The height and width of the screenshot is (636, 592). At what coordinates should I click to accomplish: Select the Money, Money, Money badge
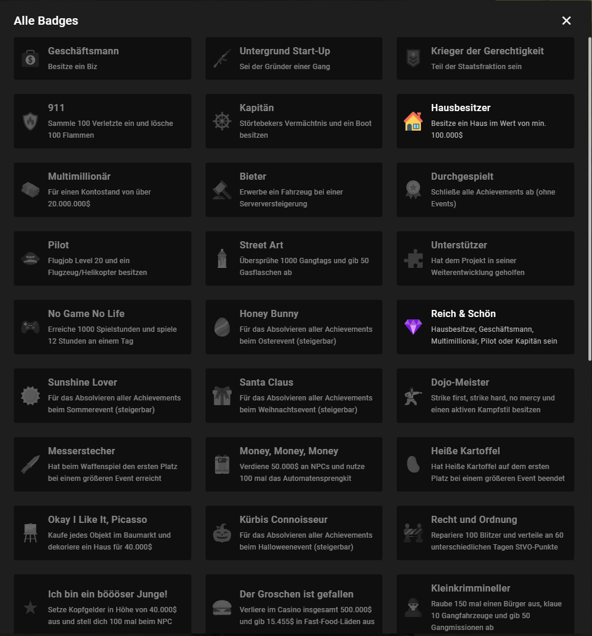[294, 464]
